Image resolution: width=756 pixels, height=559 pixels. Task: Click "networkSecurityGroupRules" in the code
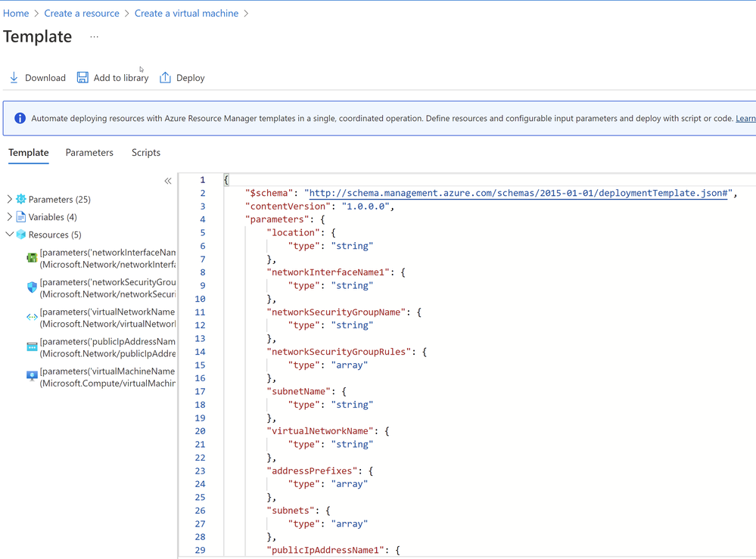click(x=338, y=352)
